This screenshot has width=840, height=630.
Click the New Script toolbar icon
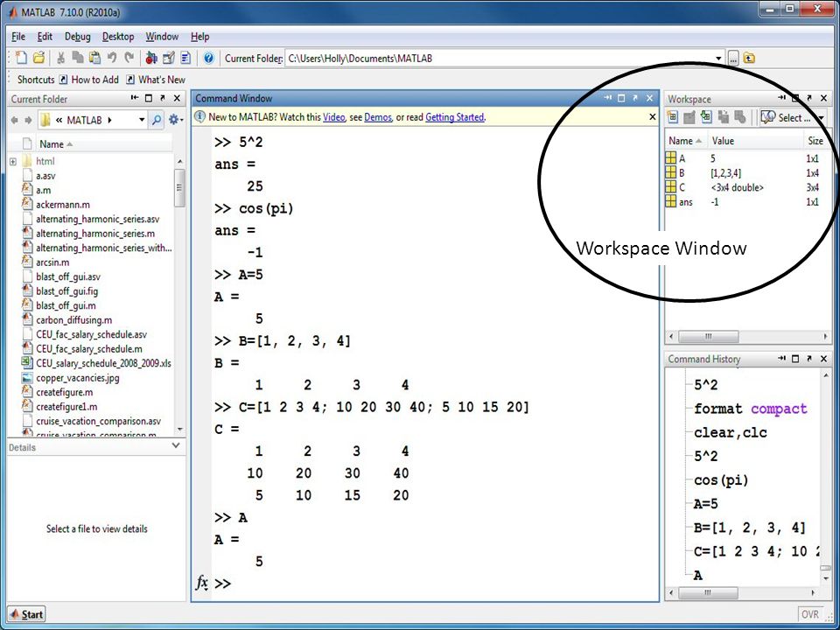pyautogui.click(x=21, y=58)
